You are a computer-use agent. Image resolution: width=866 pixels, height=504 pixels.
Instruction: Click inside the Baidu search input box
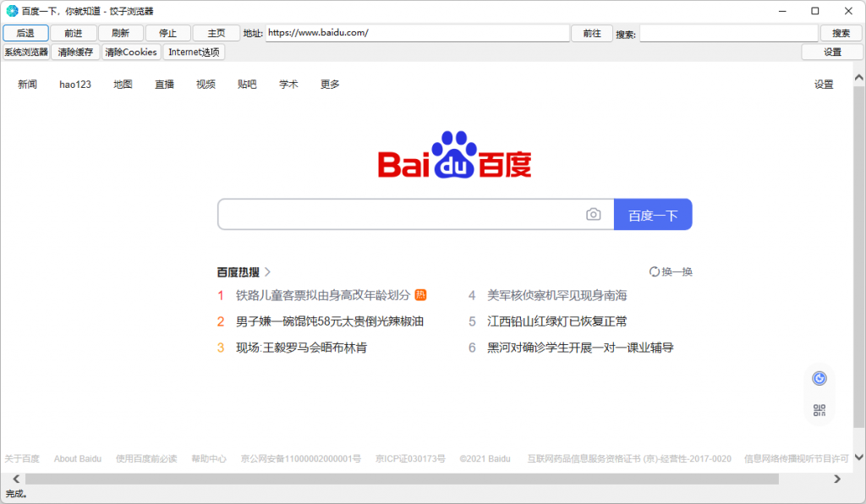click(x=397, y=215)
